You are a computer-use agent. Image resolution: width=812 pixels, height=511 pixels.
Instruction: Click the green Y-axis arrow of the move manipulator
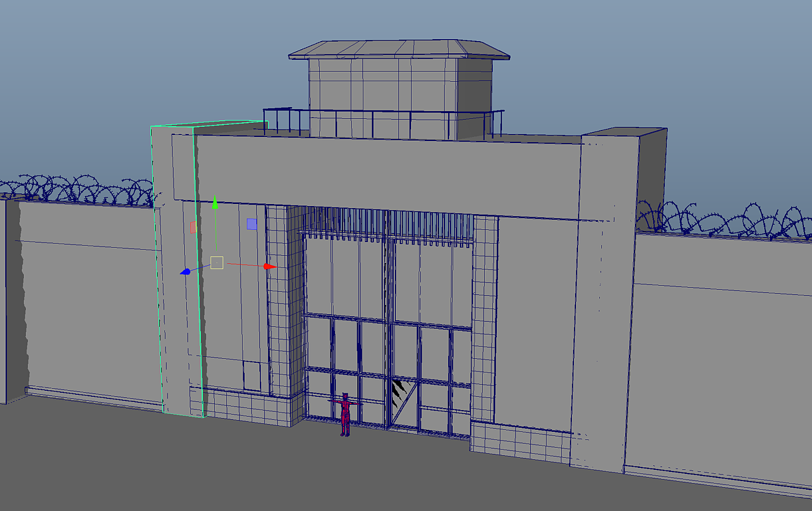coord(215,202)
